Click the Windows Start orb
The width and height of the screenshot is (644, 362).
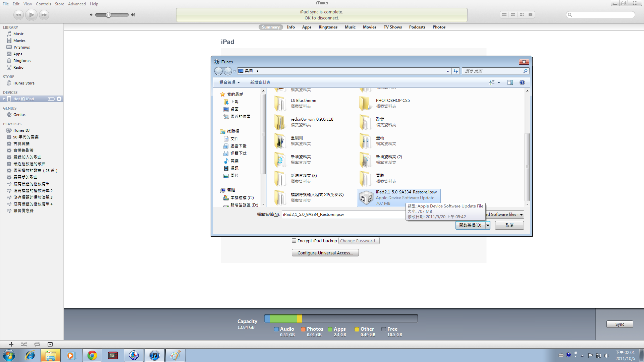click(x=9, y=355)
